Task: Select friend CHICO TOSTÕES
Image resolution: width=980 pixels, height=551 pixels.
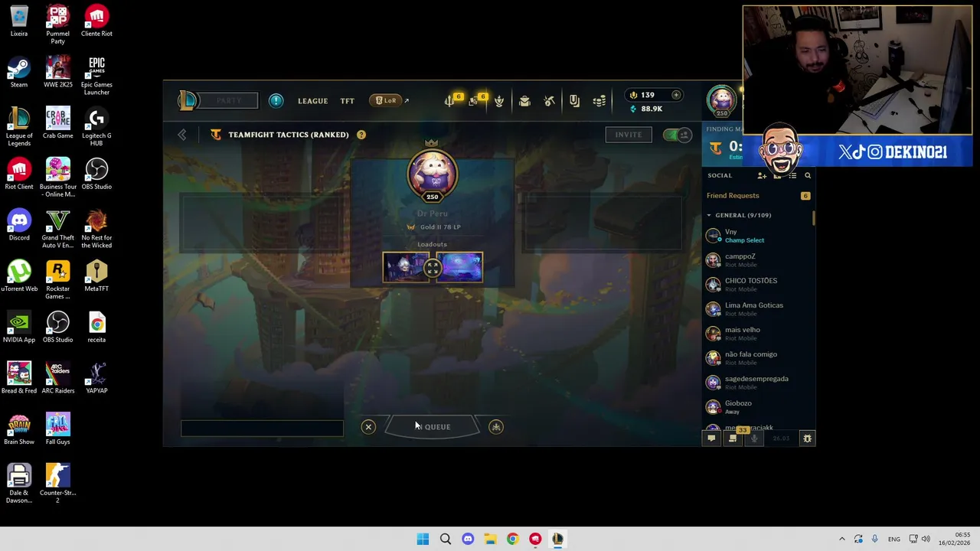Action: click(758, 285)
